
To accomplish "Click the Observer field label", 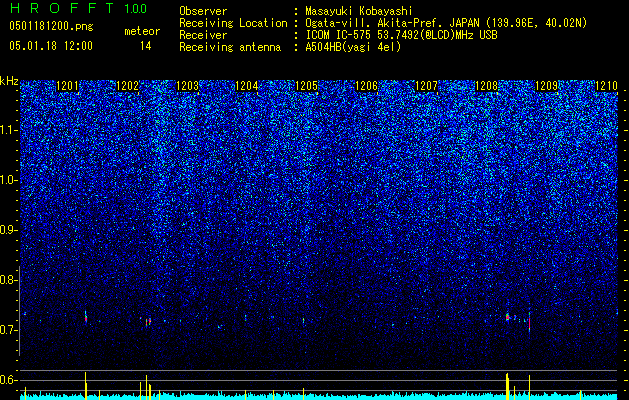I will (203, 11).
